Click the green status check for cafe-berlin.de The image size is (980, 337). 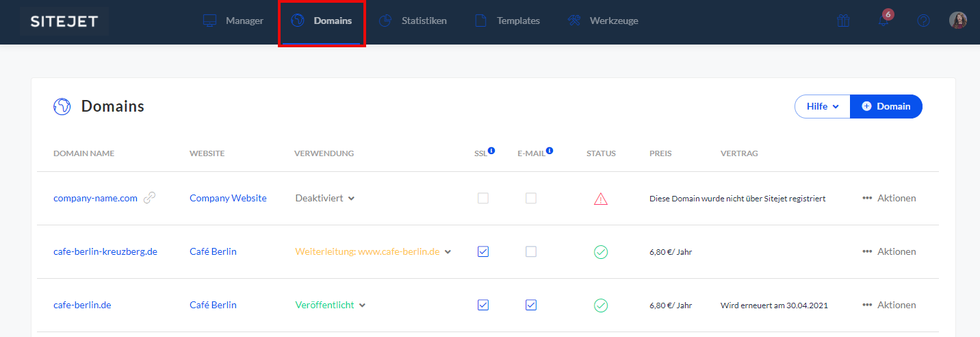click(601, 305)
